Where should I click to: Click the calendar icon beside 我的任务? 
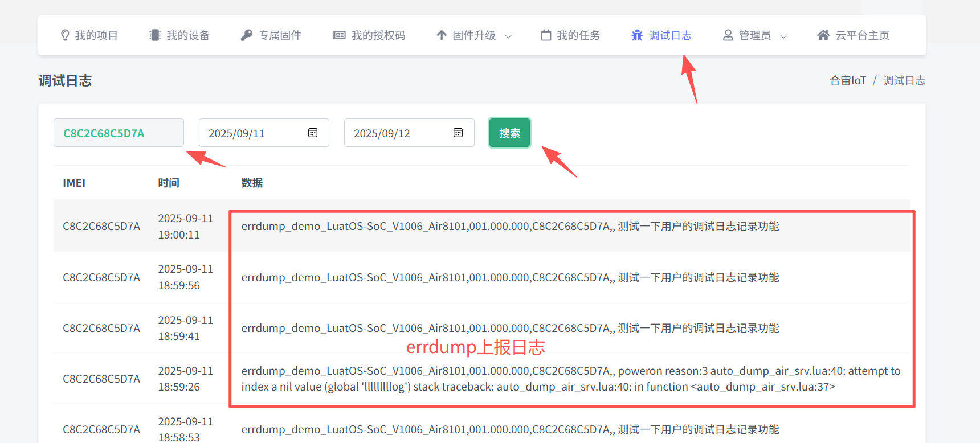[x=546, y=35]
